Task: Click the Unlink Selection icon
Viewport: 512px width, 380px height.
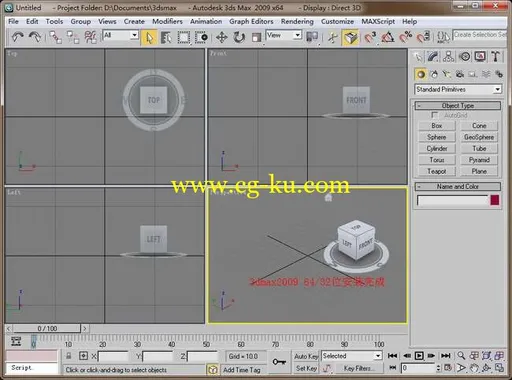Action: [x=73, y=37]
